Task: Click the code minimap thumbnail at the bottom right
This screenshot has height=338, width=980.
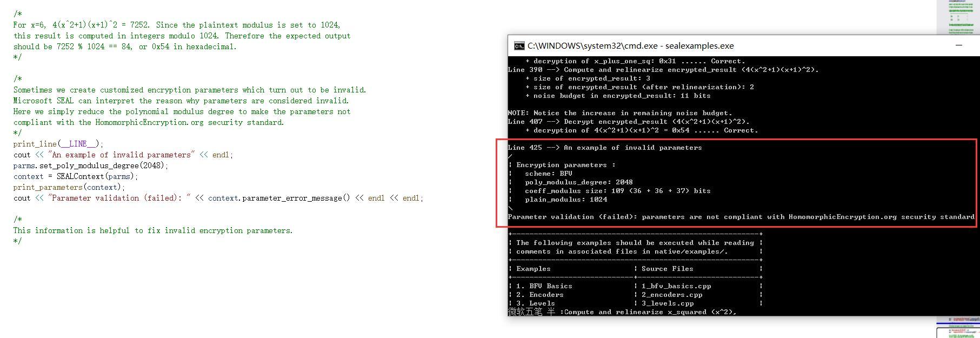Action: [958, 327]
